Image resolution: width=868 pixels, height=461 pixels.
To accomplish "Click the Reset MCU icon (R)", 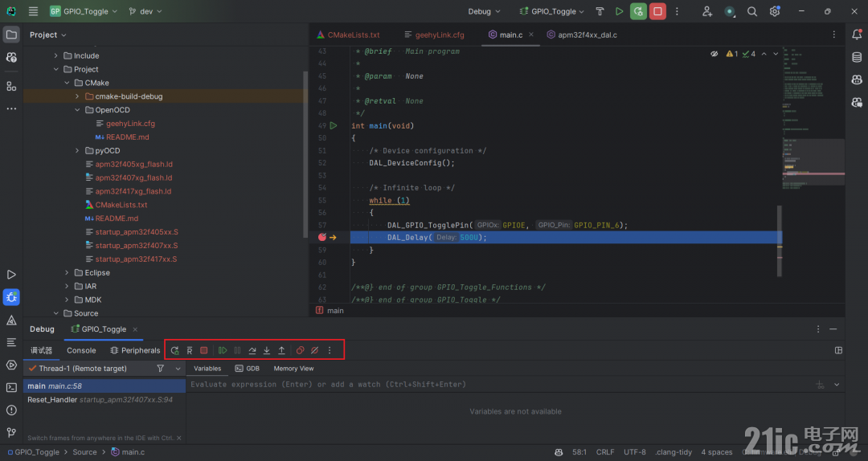I will [x=190, y=350].
